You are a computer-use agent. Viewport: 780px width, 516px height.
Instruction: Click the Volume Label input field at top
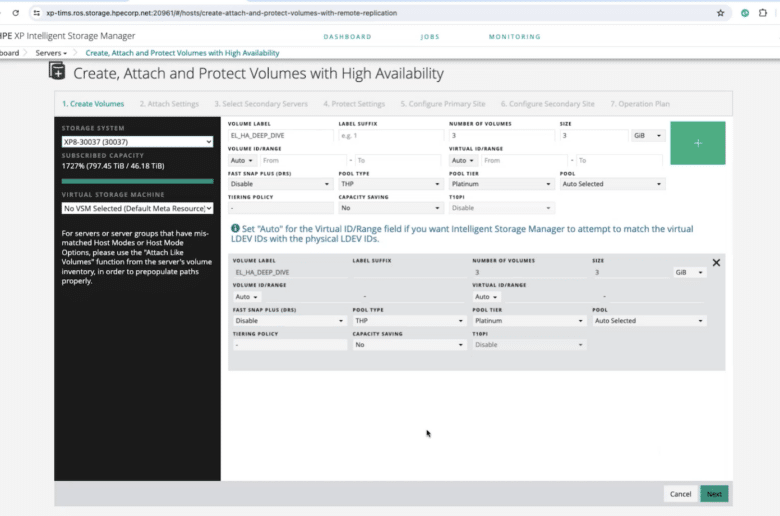click(x=280, y=135)
